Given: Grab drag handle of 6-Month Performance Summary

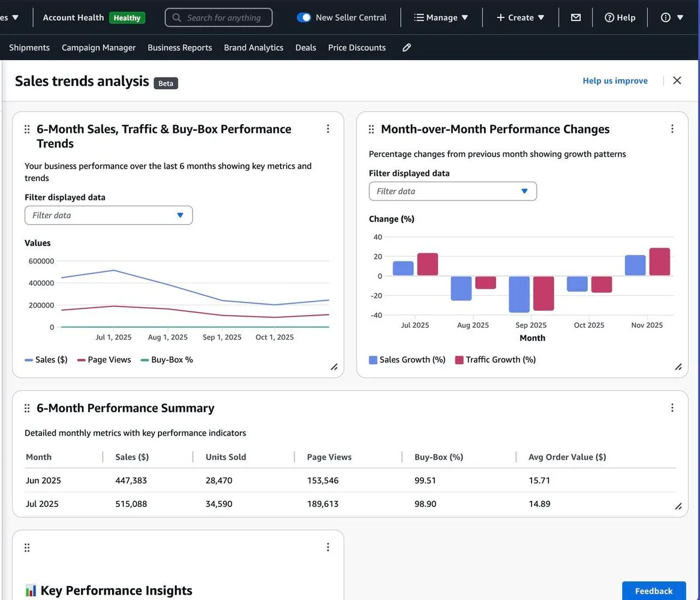Looking at the screenshot, I should pos(27,408).
